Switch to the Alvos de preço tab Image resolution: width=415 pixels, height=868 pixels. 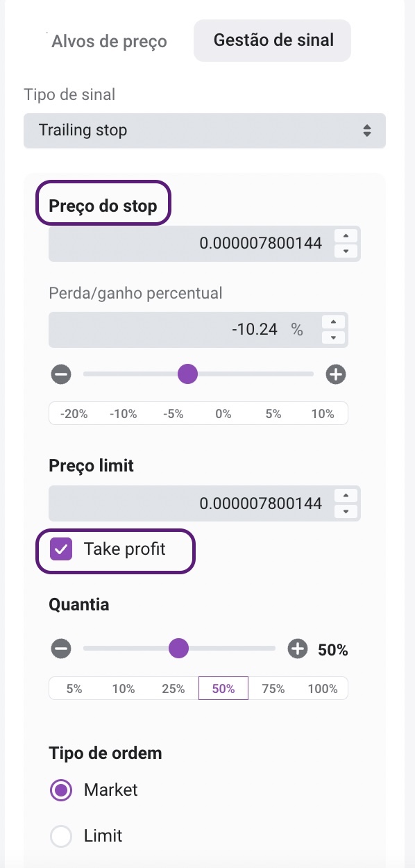(x=110, y=41)
